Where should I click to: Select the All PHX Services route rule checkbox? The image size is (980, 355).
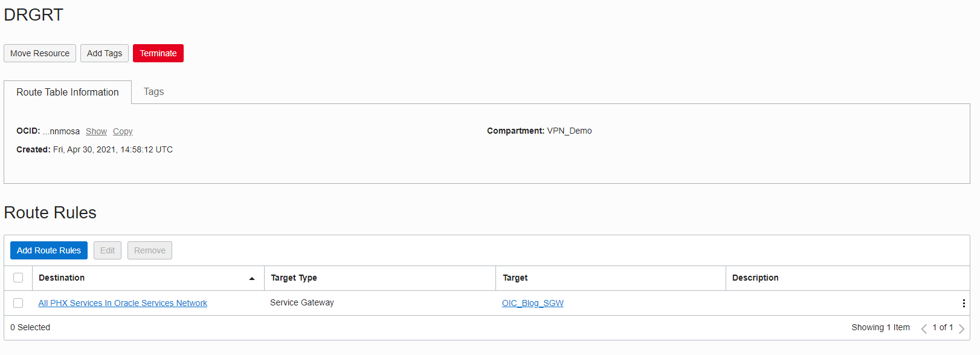pos(18,303)
